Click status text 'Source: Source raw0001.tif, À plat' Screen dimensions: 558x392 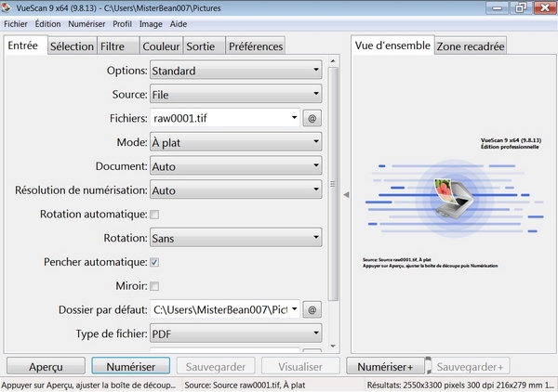click(245, 385)
